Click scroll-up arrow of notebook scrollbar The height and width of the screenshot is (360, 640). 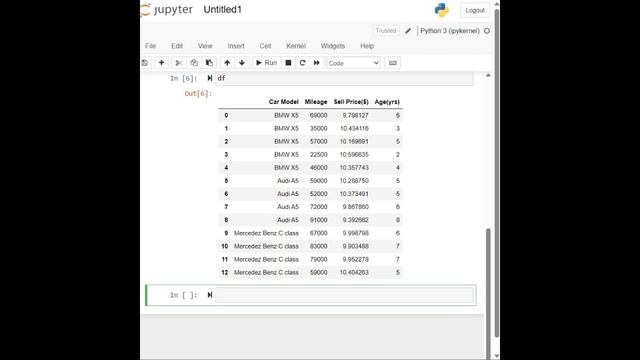[x=488, y=76]
